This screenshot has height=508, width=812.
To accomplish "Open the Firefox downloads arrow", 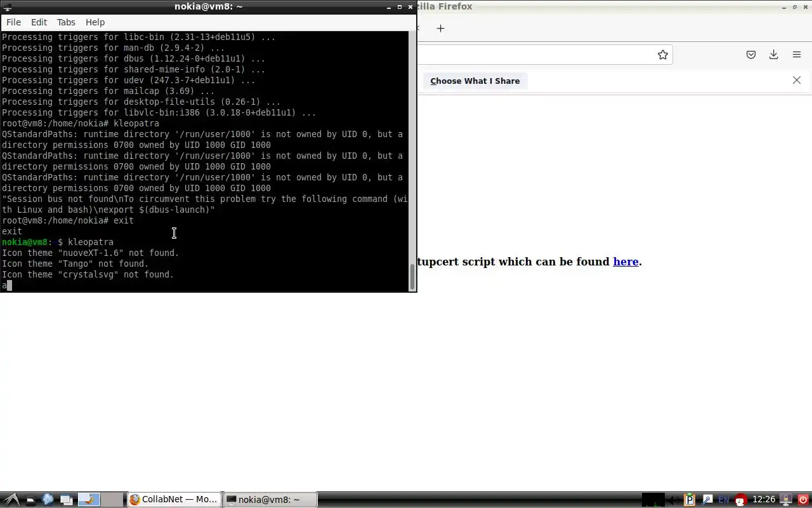I will [x=774, y=55].
